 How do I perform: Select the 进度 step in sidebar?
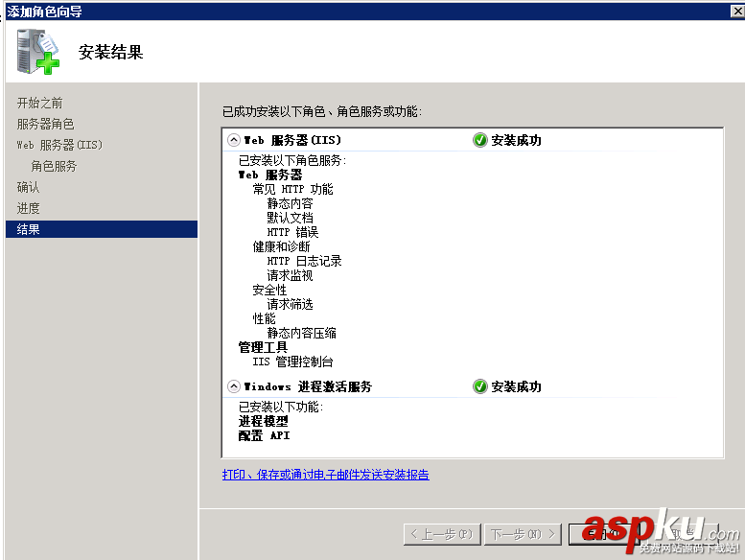tap(28, 208)
